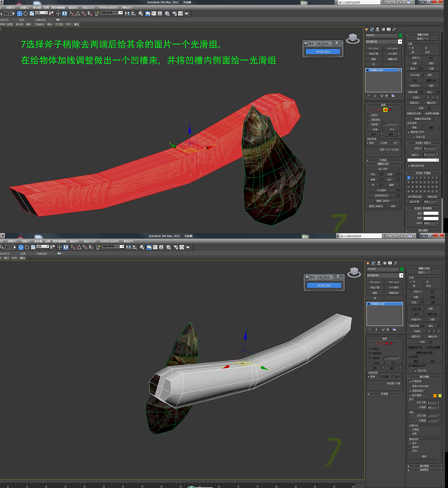
Task: Click 退出孤立模式 button in lower window
Action: pos(324,285)
